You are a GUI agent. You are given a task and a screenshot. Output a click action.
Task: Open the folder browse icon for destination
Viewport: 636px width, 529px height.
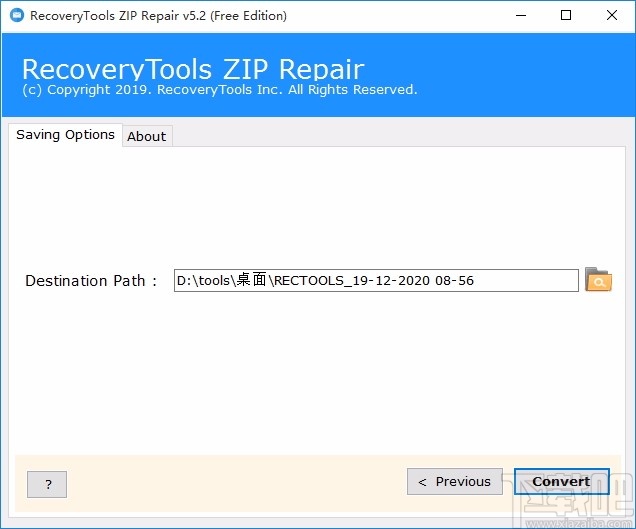click(598, 280)
